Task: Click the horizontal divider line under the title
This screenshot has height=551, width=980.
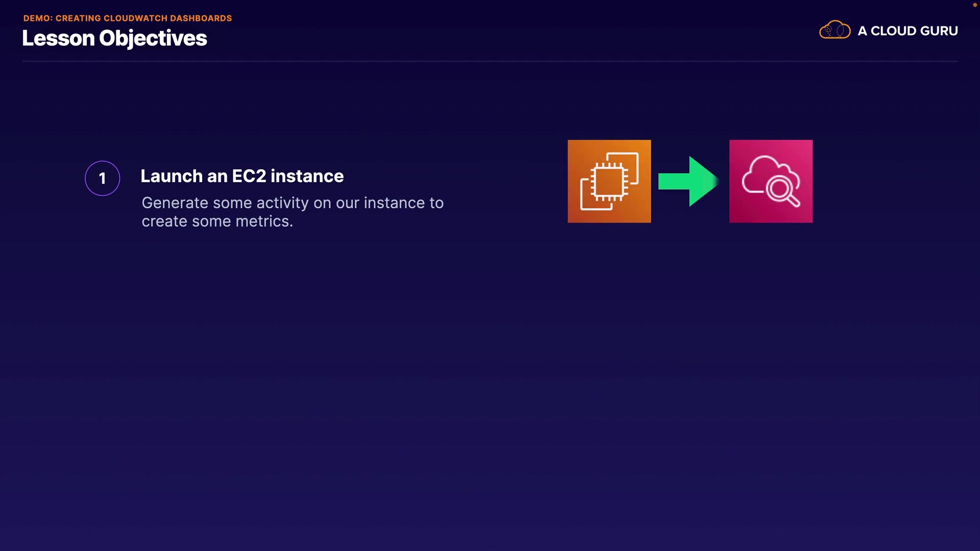Action: 490,61
